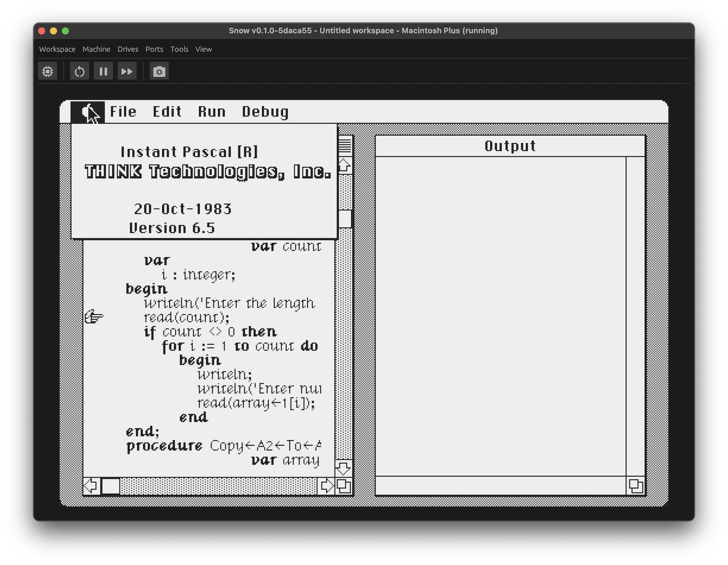The width and height of the screenshot is (728, 565).
Task: Fast-forward the emulator speed
Action: click(x=127, y=71)
